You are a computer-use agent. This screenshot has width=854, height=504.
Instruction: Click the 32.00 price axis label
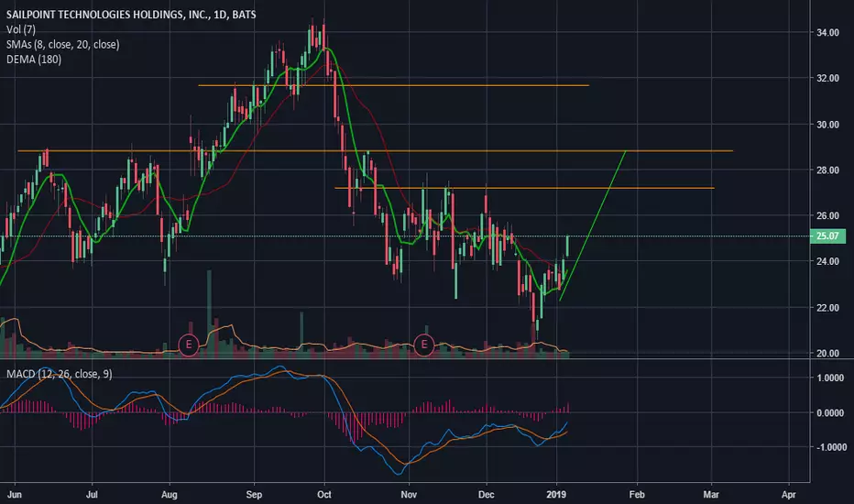[x=827, y=79]
